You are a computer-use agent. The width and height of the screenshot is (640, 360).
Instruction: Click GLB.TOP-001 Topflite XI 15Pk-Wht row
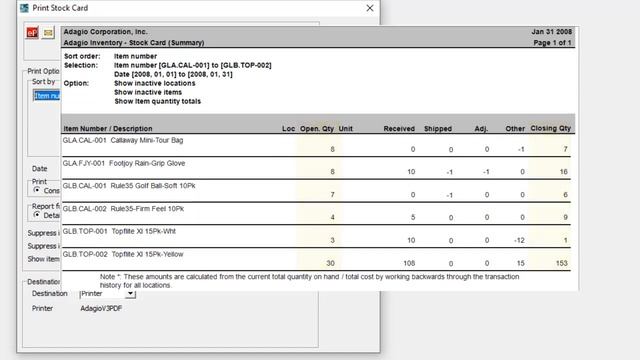point(316,236)
